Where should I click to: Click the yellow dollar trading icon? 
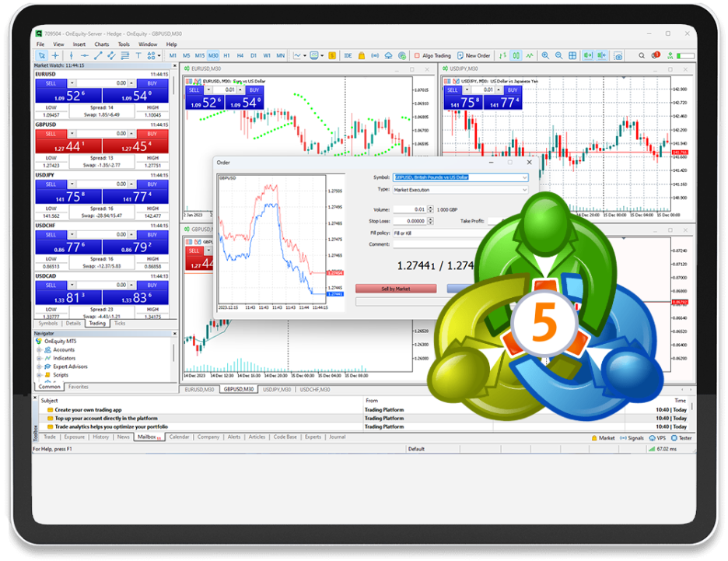332,56
